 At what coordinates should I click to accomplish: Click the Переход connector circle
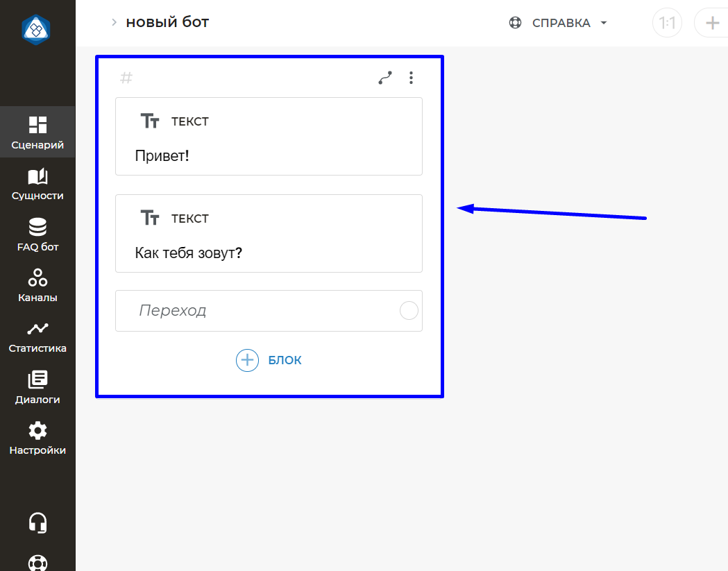pos(409,311)
